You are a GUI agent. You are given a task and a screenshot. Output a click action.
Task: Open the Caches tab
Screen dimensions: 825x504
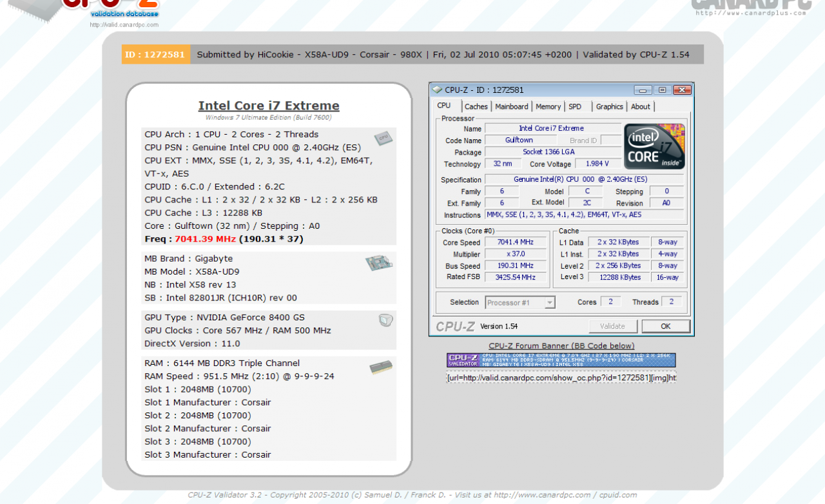(x=476, y=107)
